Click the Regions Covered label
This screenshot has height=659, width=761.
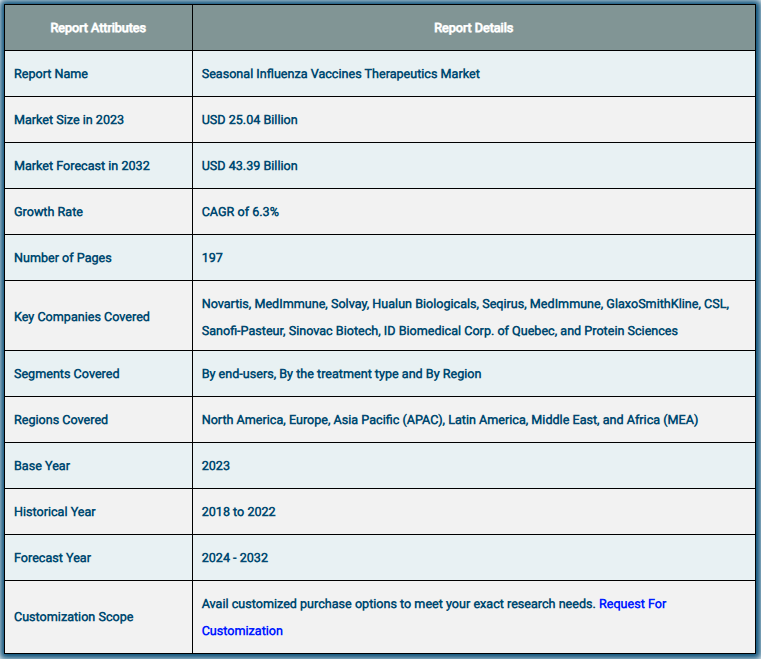coord(61,420)
